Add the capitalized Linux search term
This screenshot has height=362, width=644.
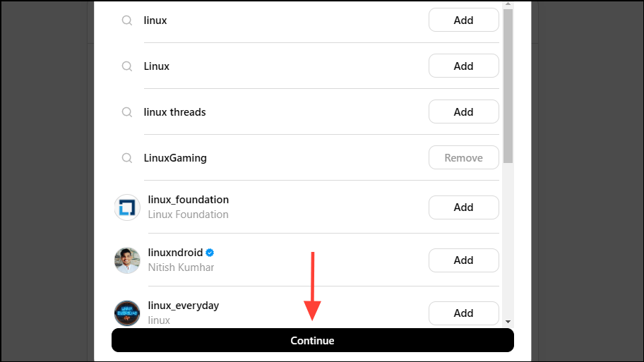[x=464, y=66]
